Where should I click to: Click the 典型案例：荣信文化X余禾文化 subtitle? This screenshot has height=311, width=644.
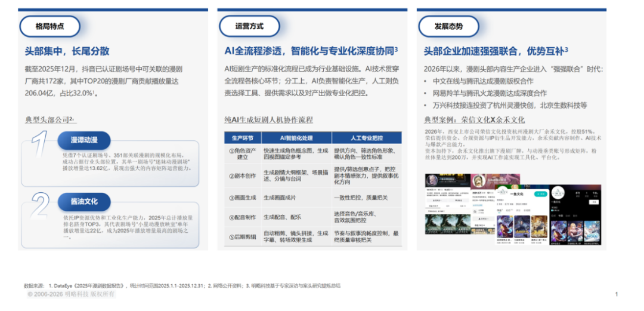(474, 119)
